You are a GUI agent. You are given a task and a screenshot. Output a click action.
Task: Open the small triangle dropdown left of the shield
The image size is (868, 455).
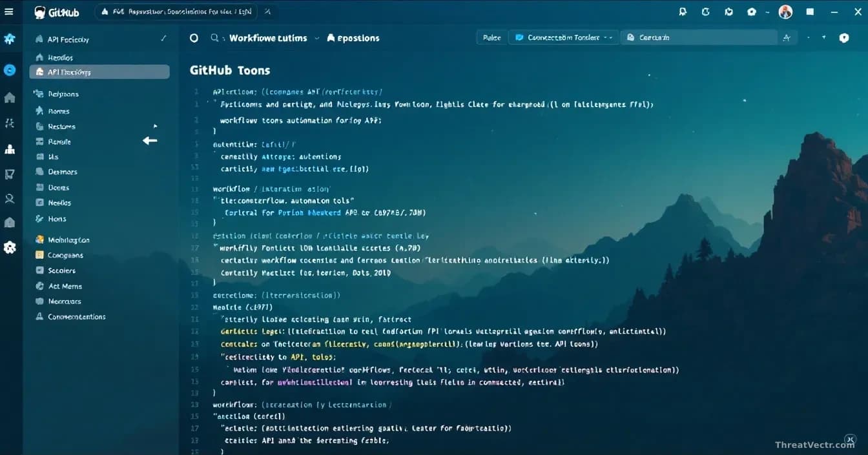click(x=824, y=37)
